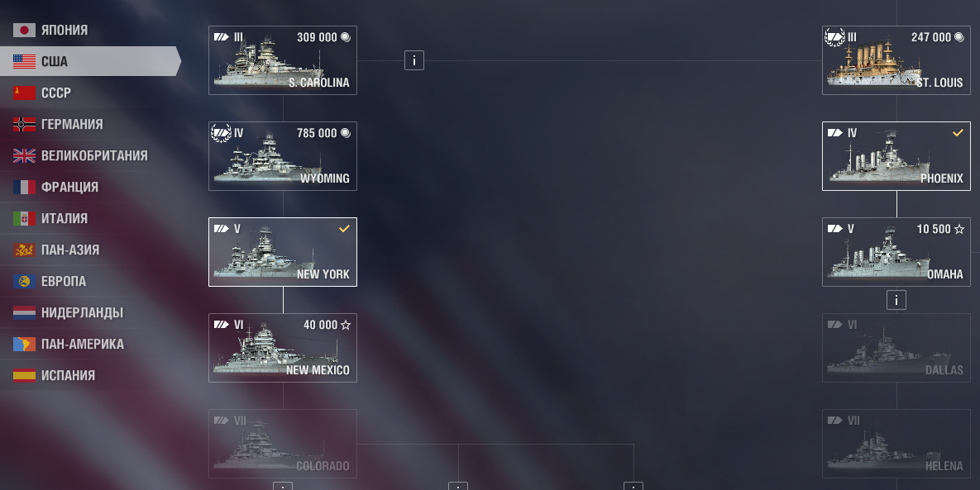Viewport: 980px width, 490px height.
Task: Open the New Mexico ship card
Action: [x=283, y=348]
